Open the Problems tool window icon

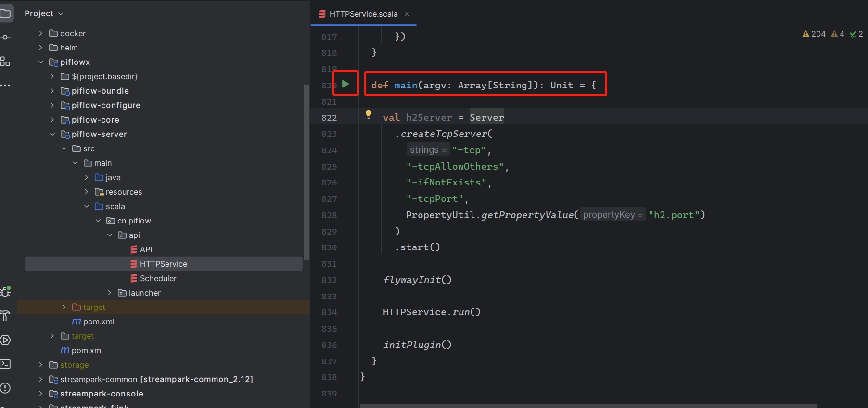(x=5, y=388)
